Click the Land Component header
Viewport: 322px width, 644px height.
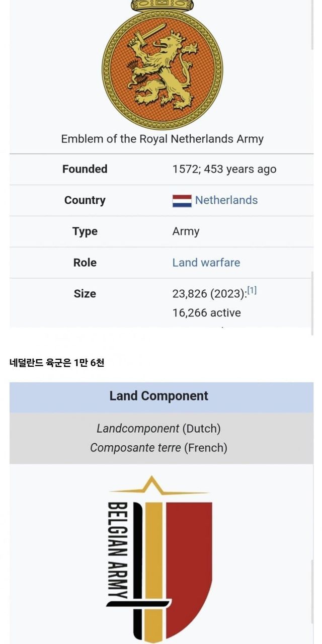(159, 396)
